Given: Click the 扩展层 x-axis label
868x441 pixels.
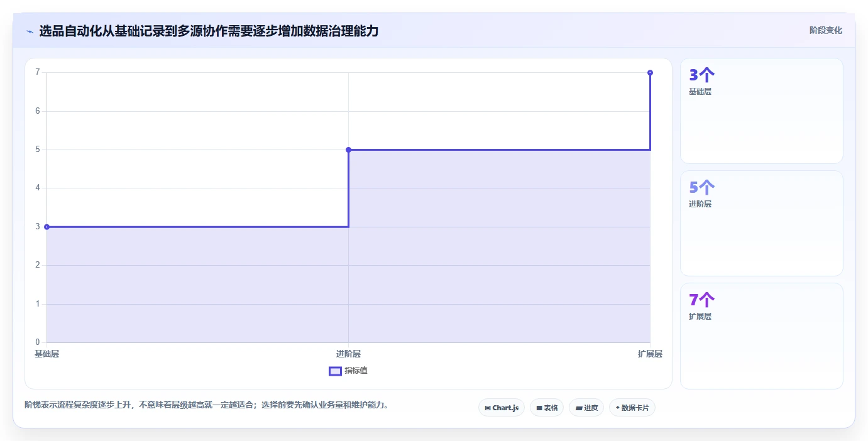Looking at the screenshot, I should pos(650,354).
